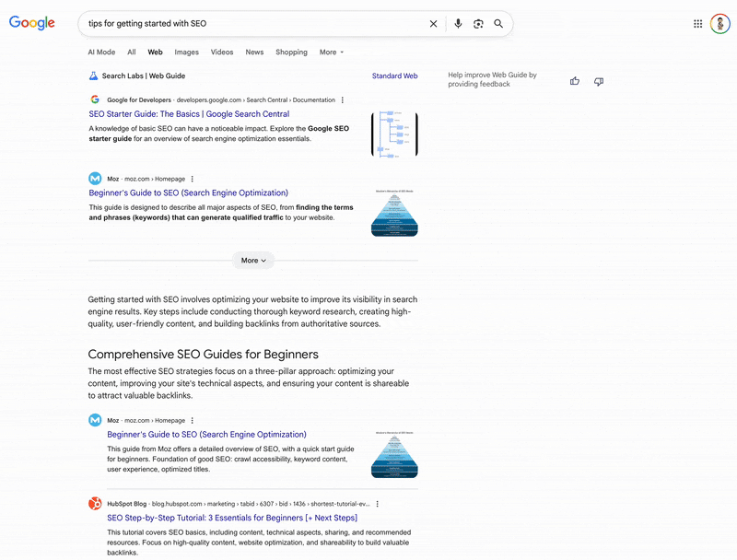Give negative feedback with thumbs down
737x560 pixels.
(x=599, y=81)
